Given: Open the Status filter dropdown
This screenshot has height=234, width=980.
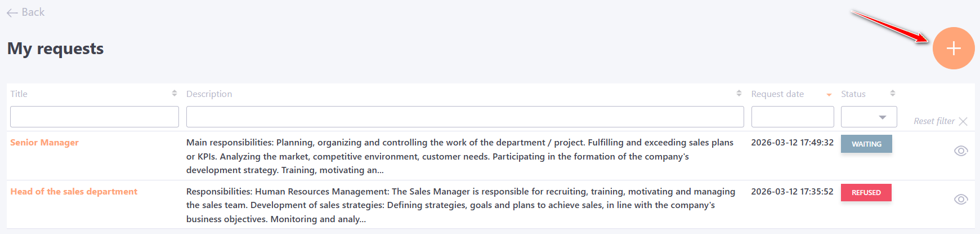Looking at the screenshot, I should (869, 117).
